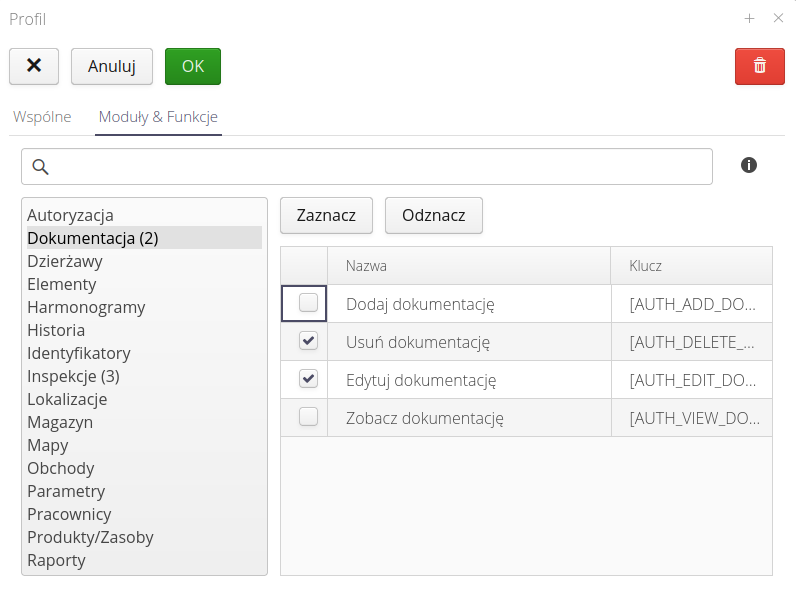Screen dimensions: 796x598
Task: Open the Moduły & Funkcje tab
Action: point(158,117)
